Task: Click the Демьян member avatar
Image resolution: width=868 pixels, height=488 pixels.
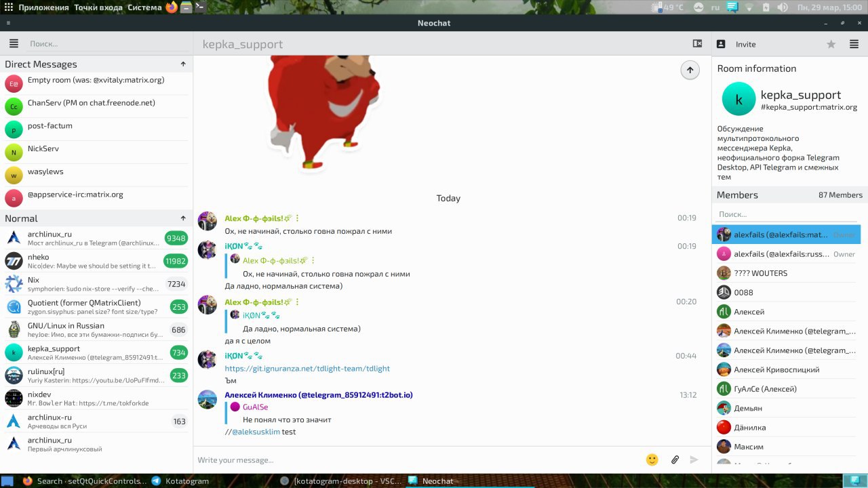Action: click(724, 408)
